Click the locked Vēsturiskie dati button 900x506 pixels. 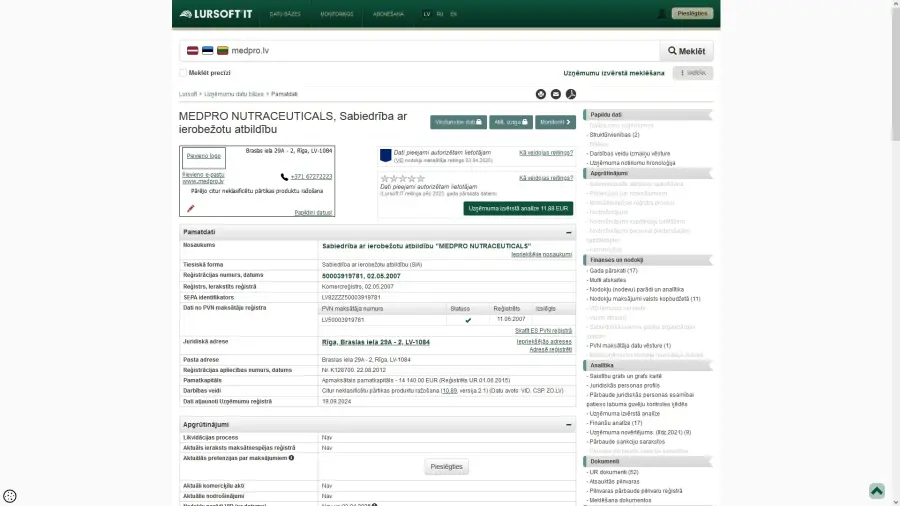click(458, 122)
